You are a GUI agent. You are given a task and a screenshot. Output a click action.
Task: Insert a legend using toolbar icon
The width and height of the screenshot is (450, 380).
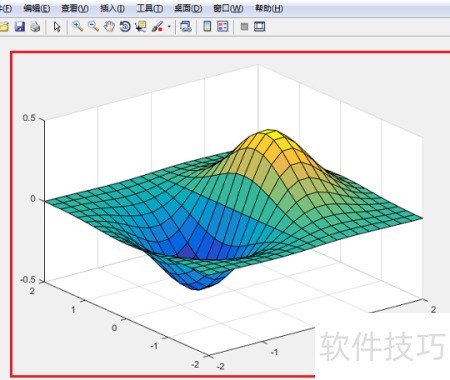(223, 26)
